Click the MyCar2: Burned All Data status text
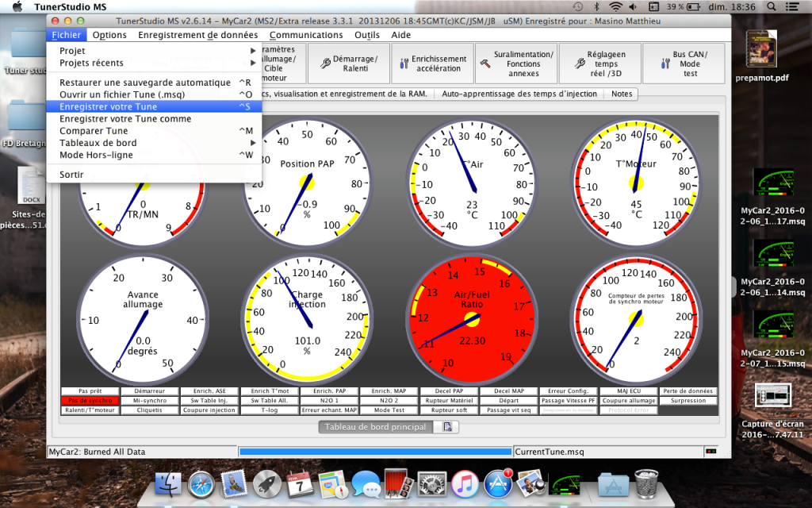The height and width of the screenshot is (508, 812). (97, 452)
